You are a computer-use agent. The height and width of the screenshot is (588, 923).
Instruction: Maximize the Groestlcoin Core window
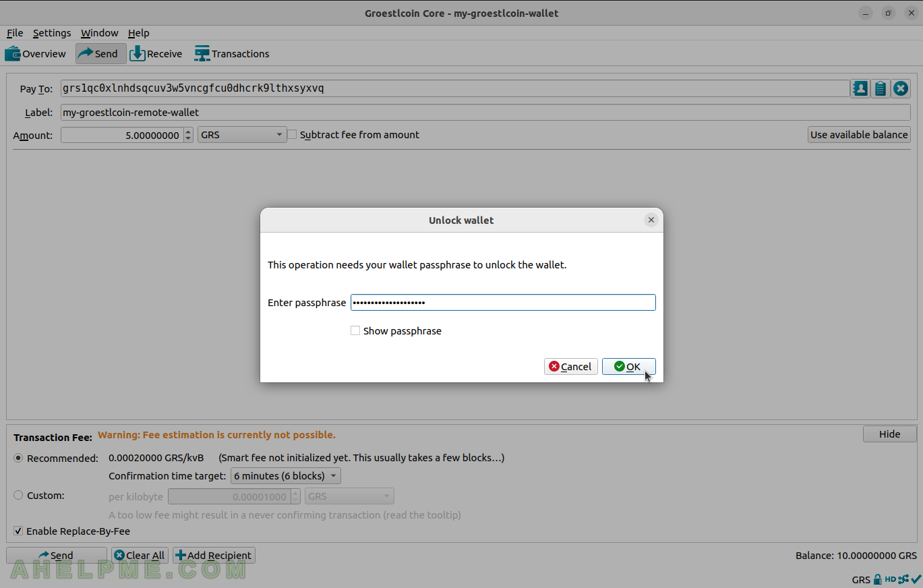point(888,13)
